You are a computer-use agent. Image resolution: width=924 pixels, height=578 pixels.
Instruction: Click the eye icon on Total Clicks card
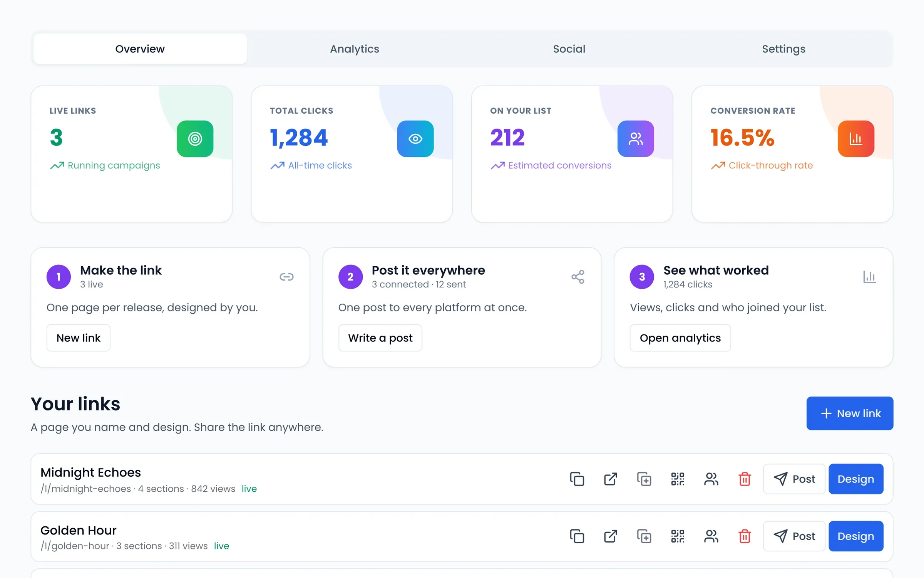pos(415,139)
